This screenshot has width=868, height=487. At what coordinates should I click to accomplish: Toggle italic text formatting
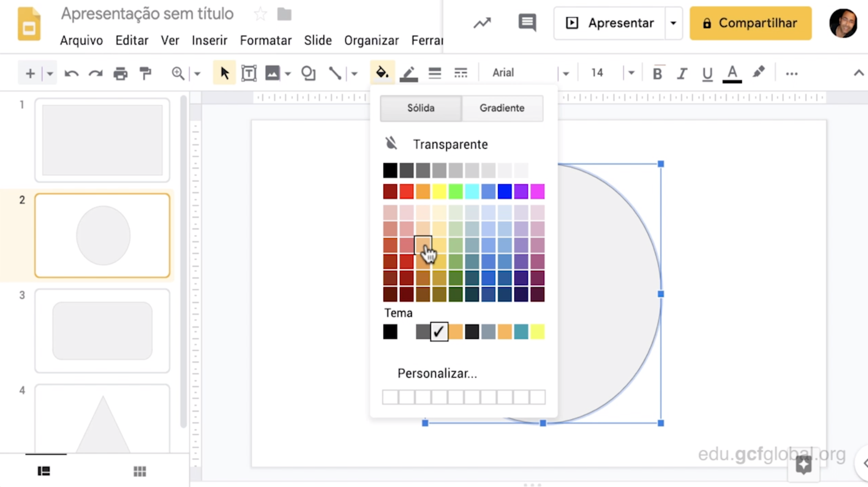pos(682,74)
